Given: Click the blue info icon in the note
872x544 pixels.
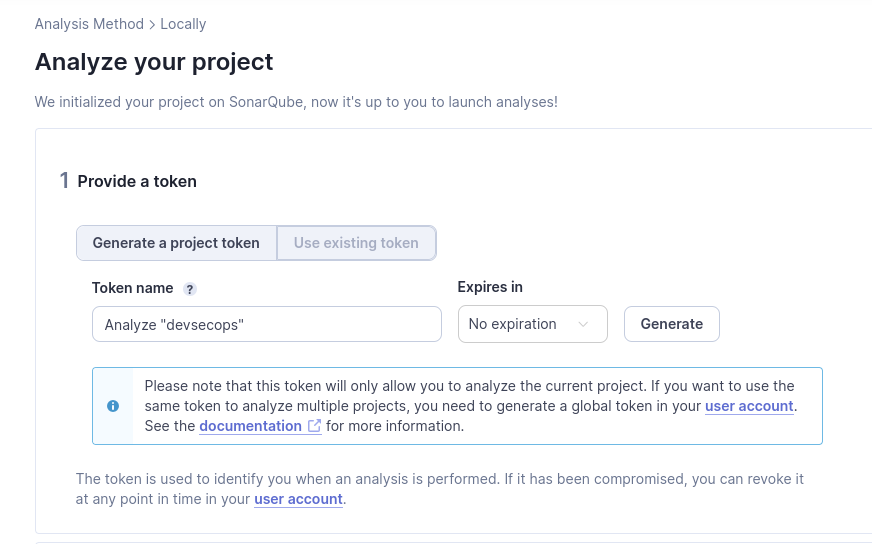Looking at the screenshot, I should tap(113, 406).
